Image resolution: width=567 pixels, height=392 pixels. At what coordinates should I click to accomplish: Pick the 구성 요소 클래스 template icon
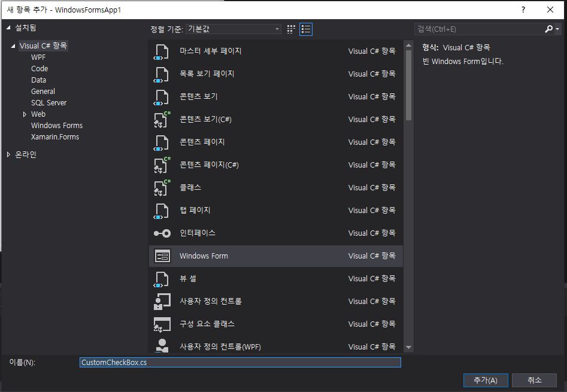coord(162,324)
